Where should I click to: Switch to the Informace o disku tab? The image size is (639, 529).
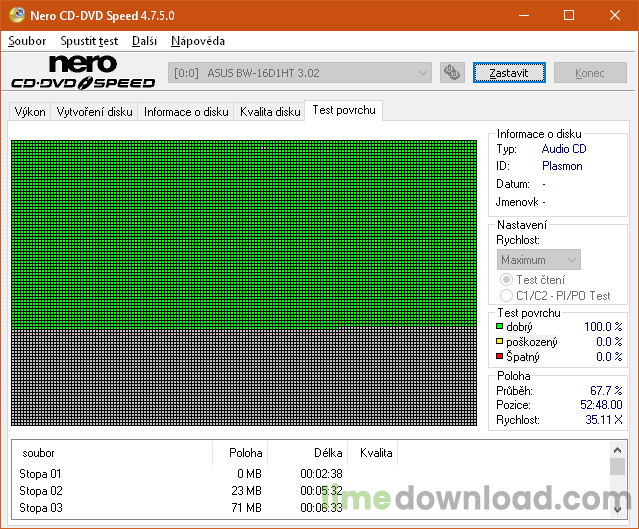(x=186, y=112)
